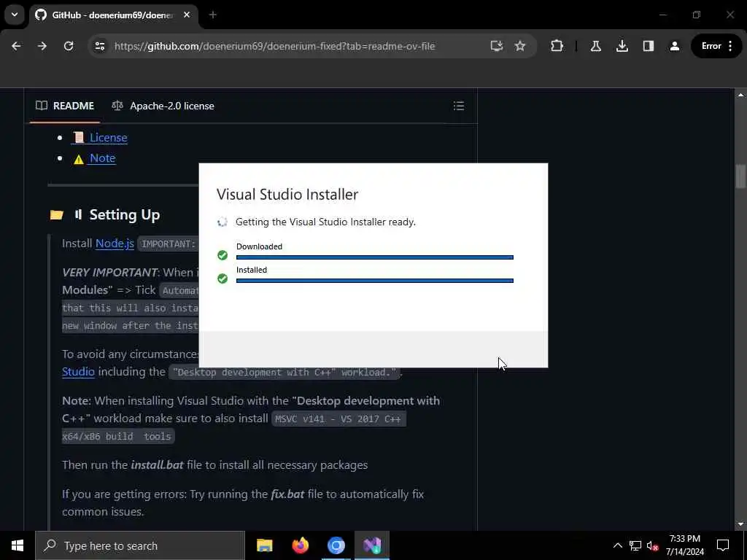This screenshot has height=560, width=747.
Task: Open a new browser tab
Action: [x=213, y=15]
